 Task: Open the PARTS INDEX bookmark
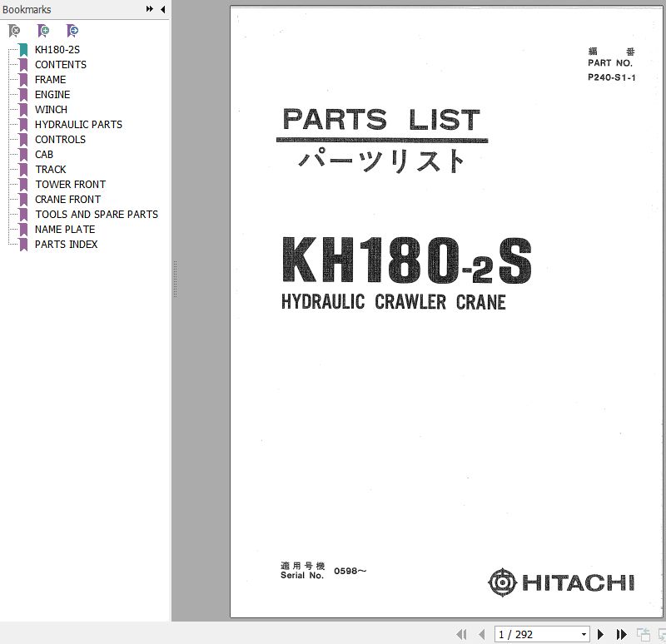click(x=66, y=244)
